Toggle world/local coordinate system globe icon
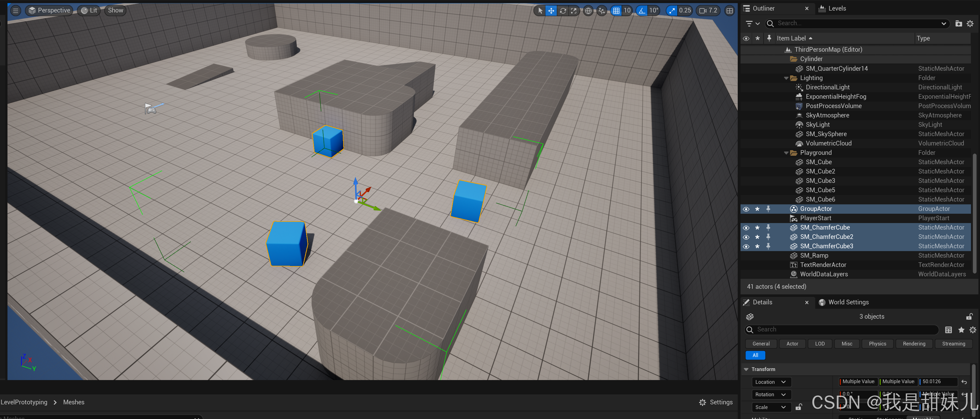Screen dimensions: 980x419 [588, 11]
